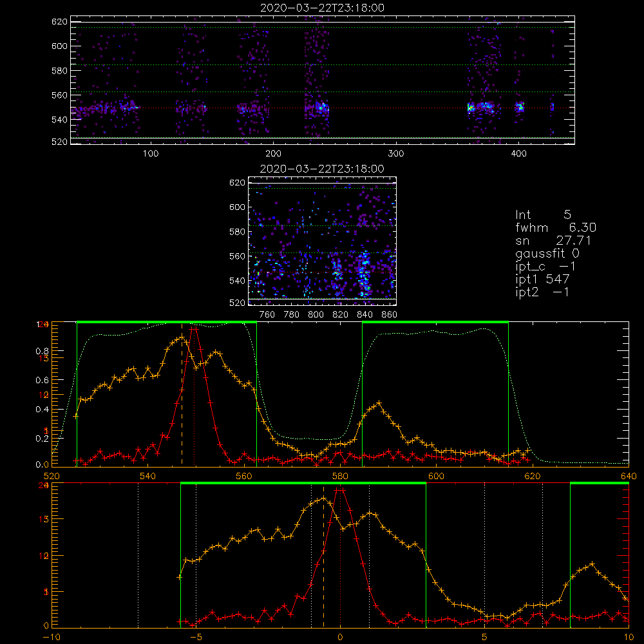Click the middle image plot title 2020-03-22T23:18:00
The height and width of the screenshot is (644, 644).
pyautogui.click(x=322, y=169)
